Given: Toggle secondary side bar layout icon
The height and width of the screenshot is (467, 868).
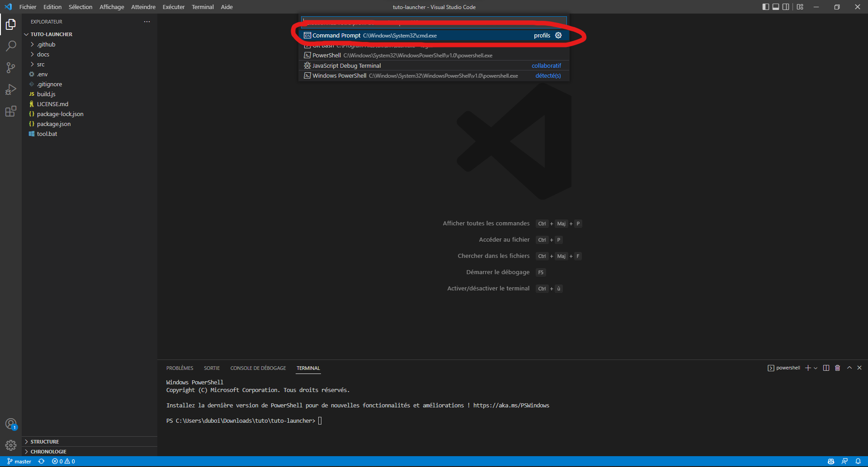Looking at the screenshot, I should (786, 7).
